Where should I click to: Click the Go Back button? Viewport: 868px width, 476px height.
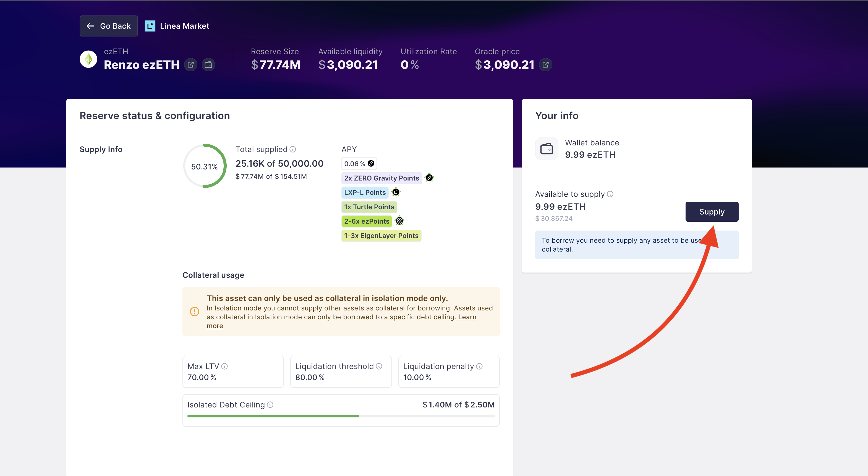108,26
